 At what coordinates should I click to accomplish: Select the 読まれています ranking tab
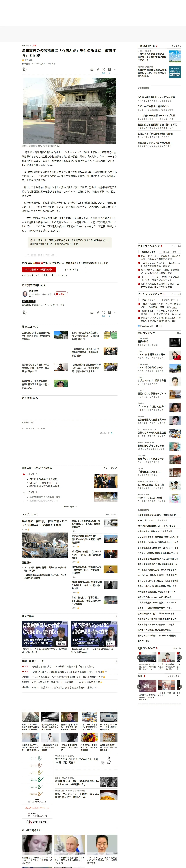[x=148, y=252]
